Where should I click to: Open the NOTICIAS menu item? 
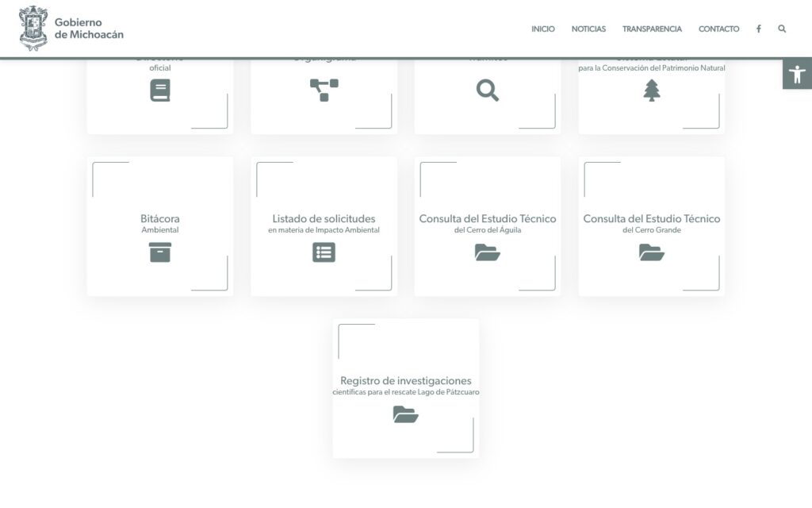(x=588, y=29)
